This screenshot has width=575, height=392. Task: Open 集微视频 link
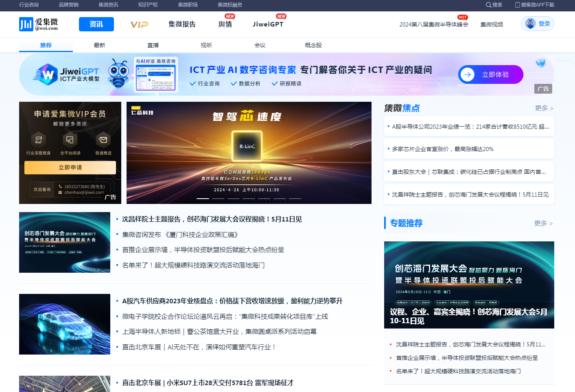(x=492, y=24)
